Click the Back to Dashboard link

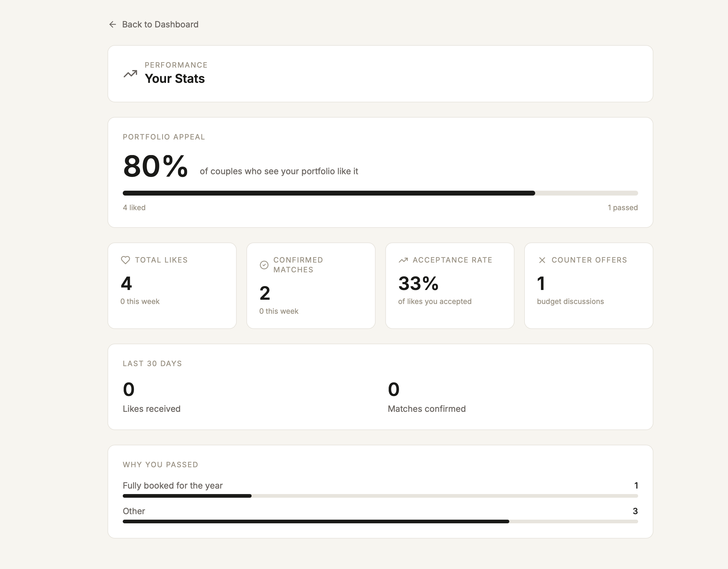(160, 24)
